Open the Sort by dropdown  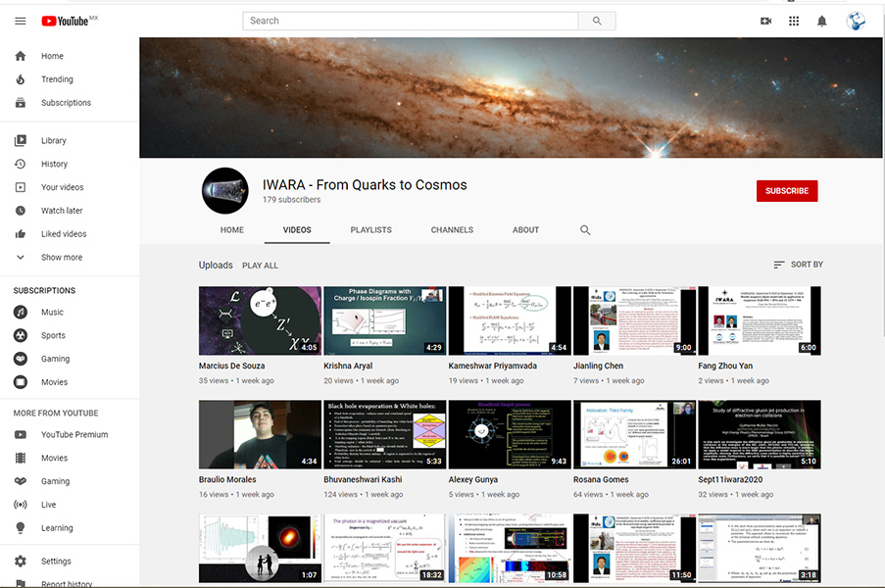(x=798, y=264)
